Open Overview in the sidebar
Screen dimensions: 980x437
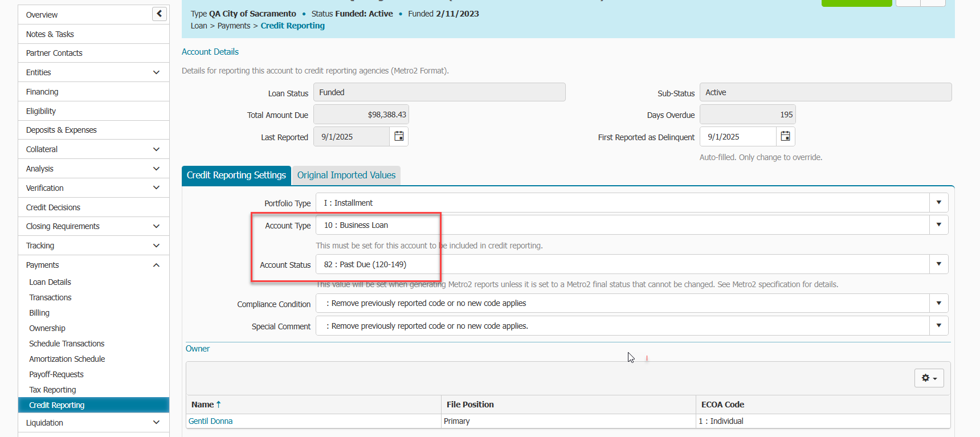pyautogui.click(x=42, y=15)
